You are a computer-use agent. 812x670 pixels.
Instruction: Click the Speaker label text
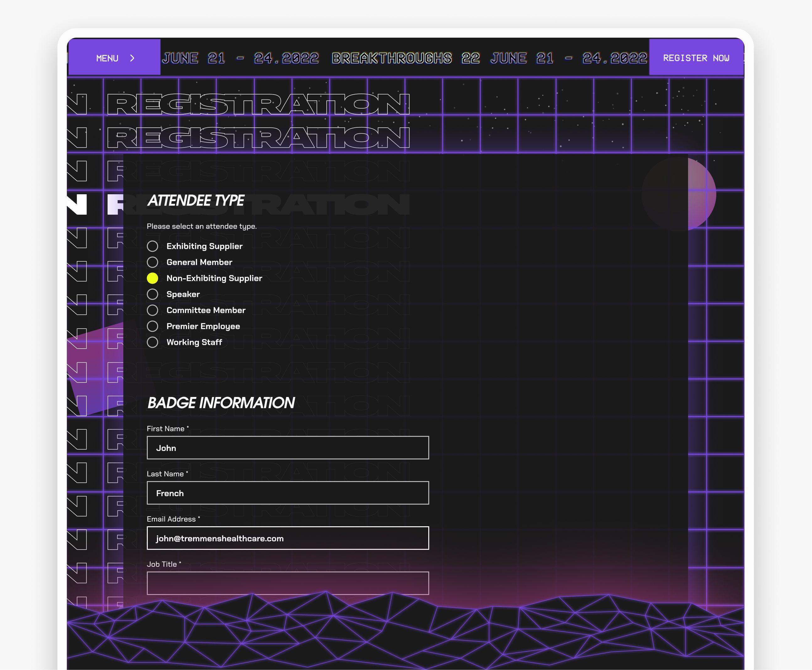click(x=183, y=294)
